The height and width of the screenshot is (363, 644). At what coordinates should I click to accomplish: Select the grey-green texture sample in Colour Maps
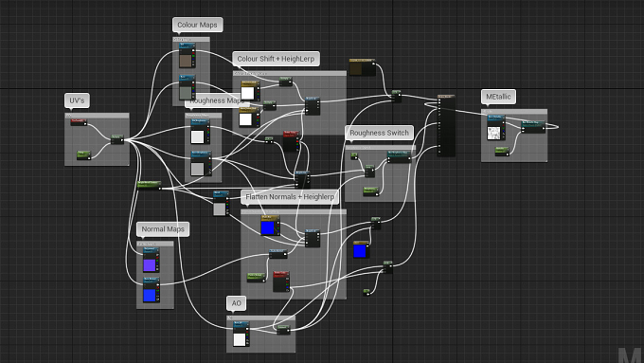(188, 87)
